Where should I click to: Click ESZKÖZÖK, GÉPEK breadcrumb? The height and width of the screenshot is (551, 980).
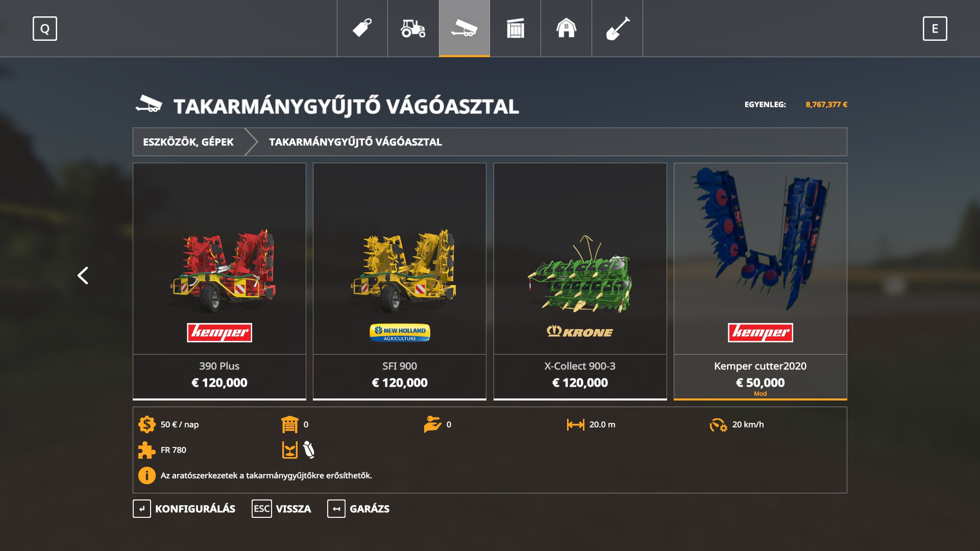[x=188, y=142]
